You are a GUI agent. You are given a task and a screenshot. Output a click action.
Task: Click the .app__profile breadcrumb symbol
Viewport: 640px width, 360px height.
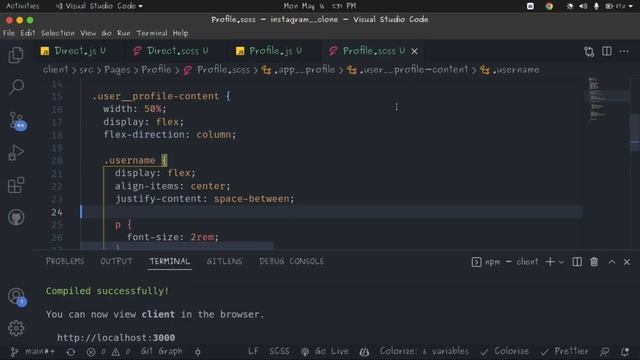point(299,70)
